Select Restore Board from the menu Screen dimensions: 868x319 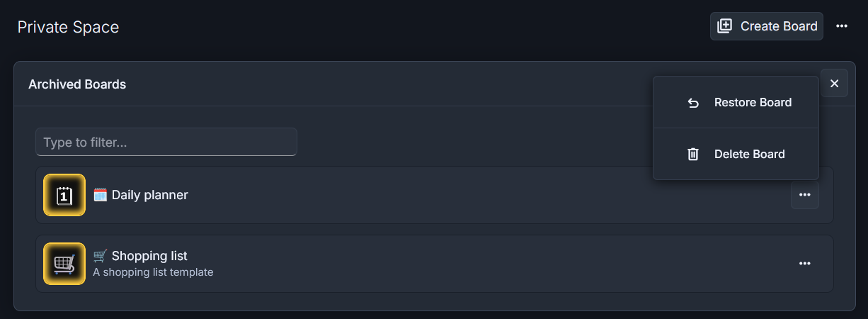click(x=736, y=102)
